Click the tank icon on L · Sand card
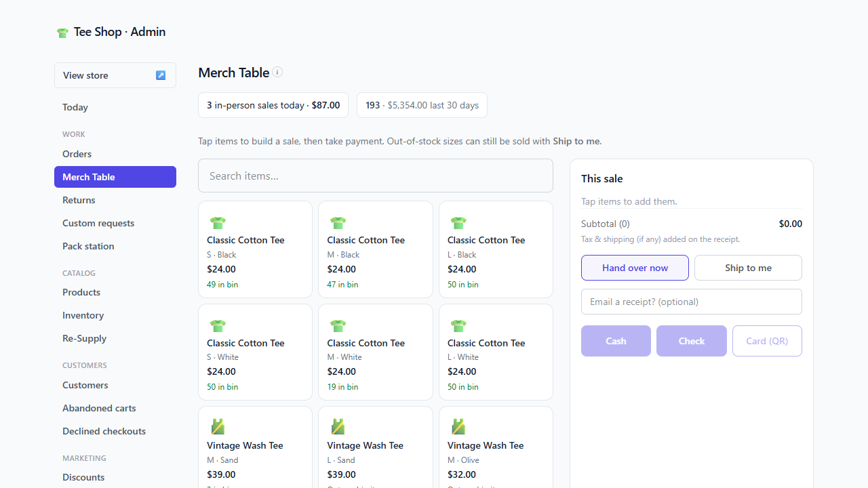The height and width of the screenshot is (488, 868). point(338,426)
